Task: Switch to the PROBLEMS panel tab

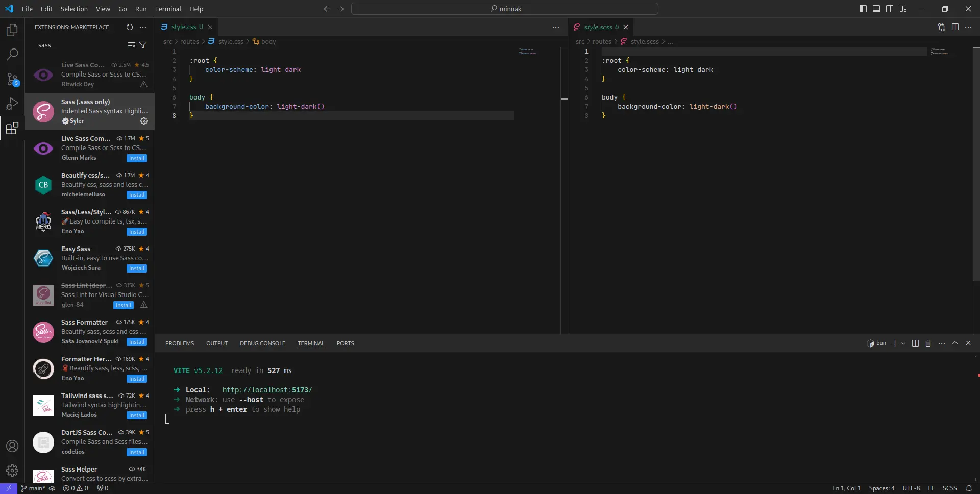Action: 180,343
